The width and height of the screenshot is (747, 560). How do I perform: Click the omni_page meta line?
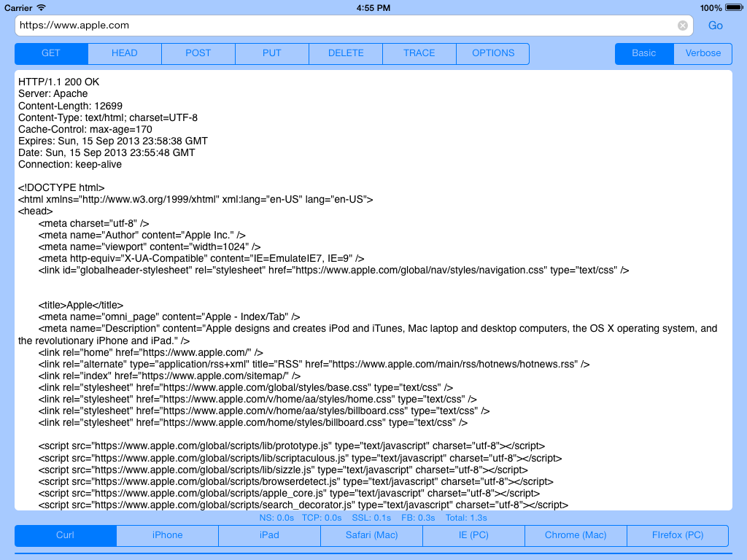click(x=169, y=316)
